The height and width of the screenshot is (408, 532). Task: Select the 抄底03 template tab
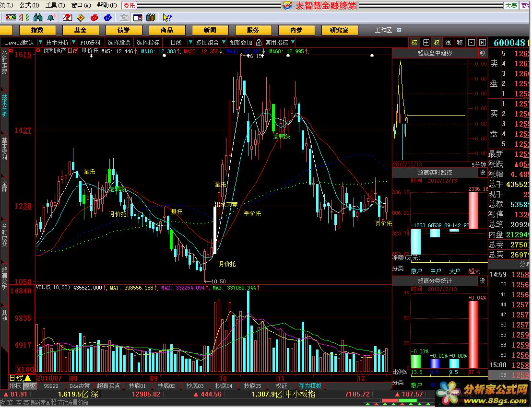(x=195, y=386)
